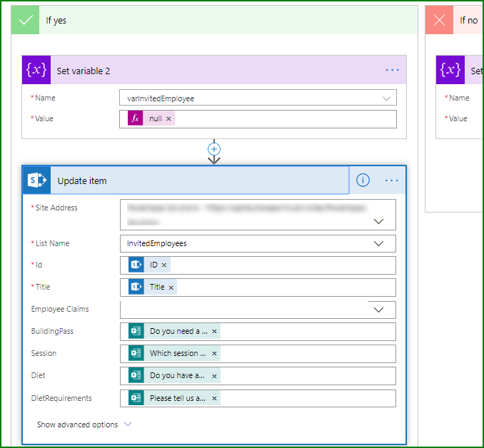Image resolution: width=484 pixels, height=448 pixels.
Task: Click the Set variable 2 purple variable icon
Action: pos(36,70)
